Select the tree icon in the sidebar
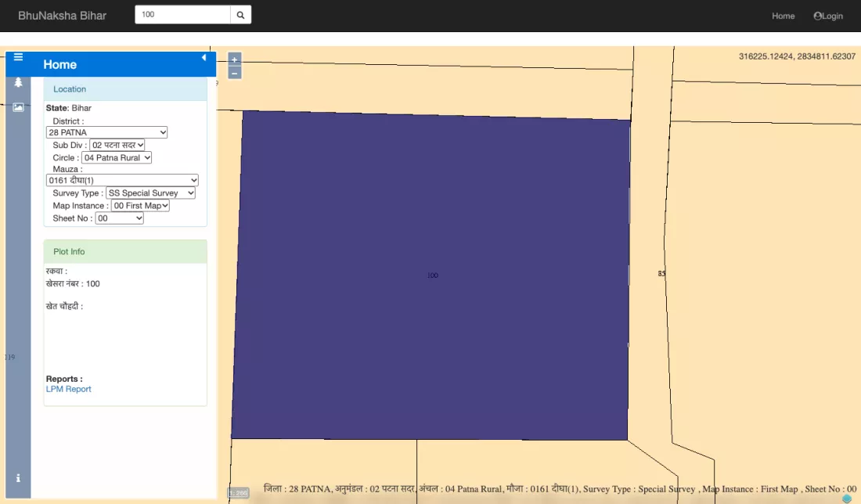 tap(18, 82)
